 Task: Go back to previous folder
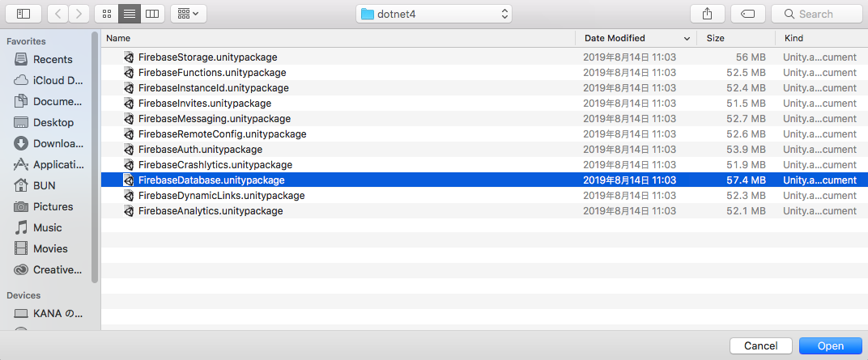point(58,14)
